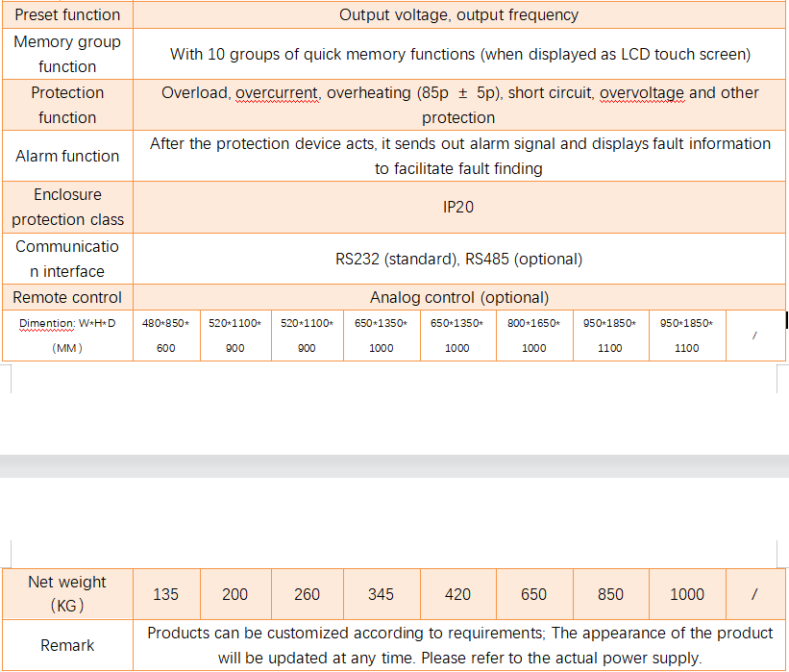Viewport: 789px width, 672px height.
Task: Click the net weight value '650'
Action: [534, 594]
